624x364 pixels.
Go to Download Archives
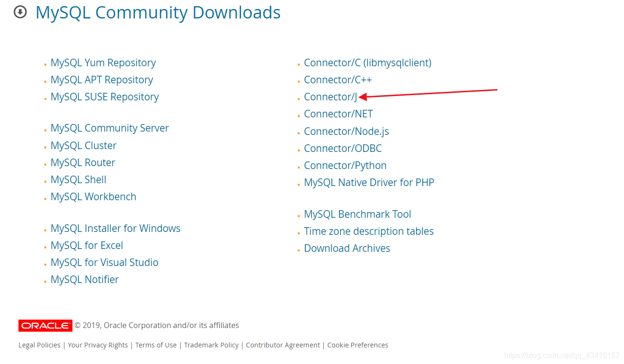coord(347,248)
